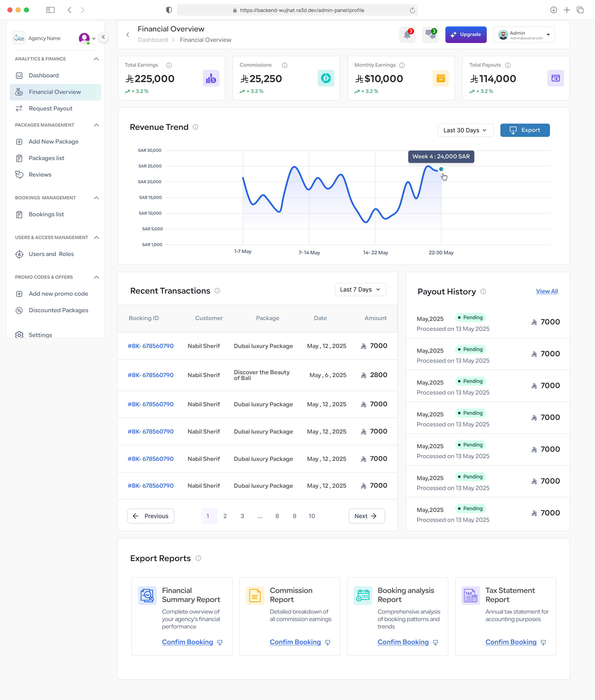Open the Last 7 Days dropdown
Viewport: 595px width, 700px height.
click(x=360, y=290)
